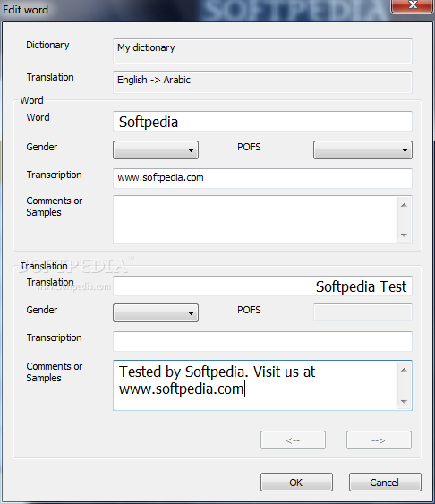Open the Word POFS dropdown
The width and height of the screenshot is (435, 504).
click(362, 149)
